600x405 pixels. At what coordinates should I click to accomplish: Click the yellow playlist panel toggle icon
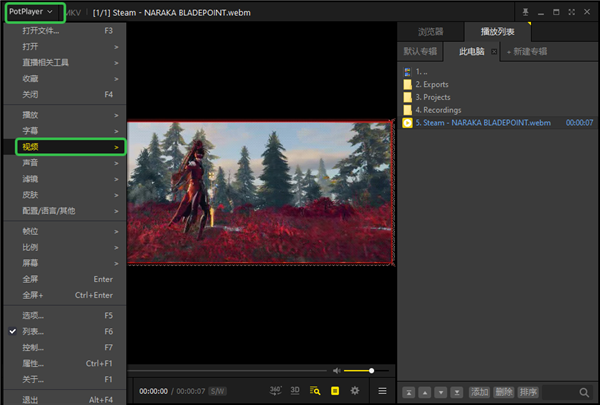coord(335,390)
